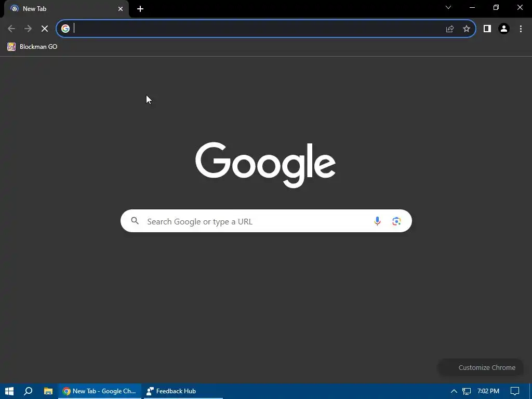Open Customize Chrome
Screen dimensions: 532x399
point(481,367)
